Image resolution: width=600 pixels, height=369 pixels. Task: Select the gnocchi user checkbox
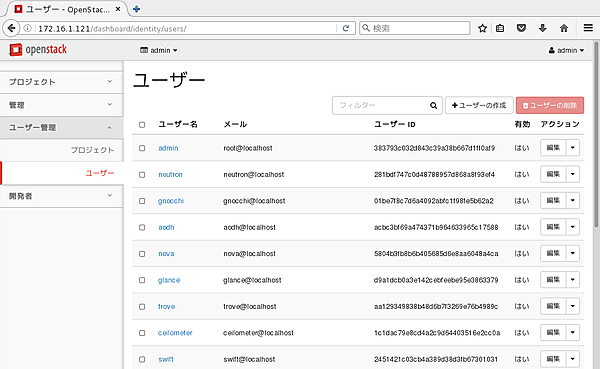tap(142, 201)
